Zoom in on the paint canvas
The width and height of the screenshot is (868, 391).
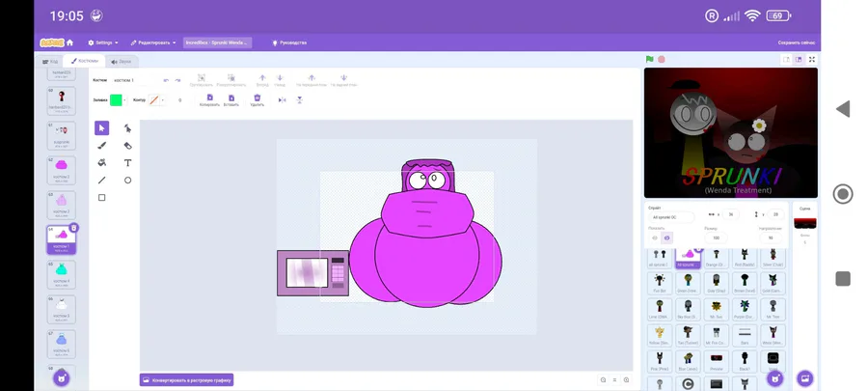(626, 380)
